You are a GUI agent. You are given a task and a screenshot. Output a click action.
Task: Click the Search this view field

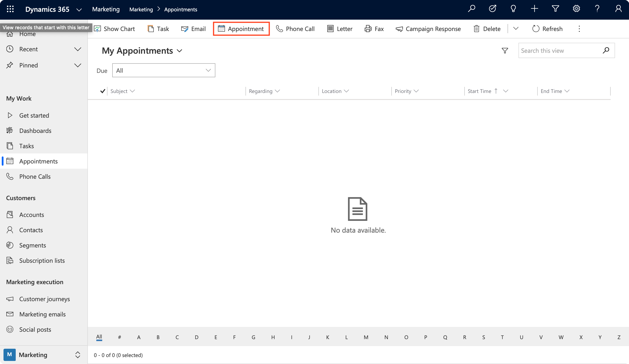566,50
